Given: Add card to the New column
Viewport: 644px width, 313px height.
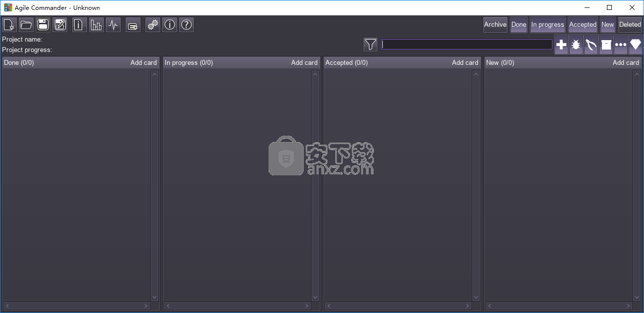Looking at the screenshot, I should (626, 62).
